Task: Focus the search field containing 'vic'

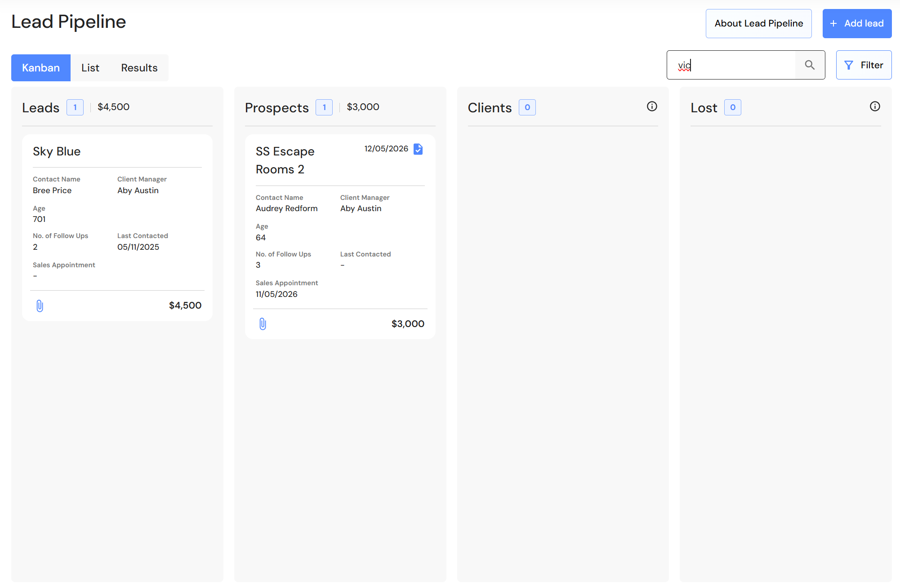Action: [731, 65]
